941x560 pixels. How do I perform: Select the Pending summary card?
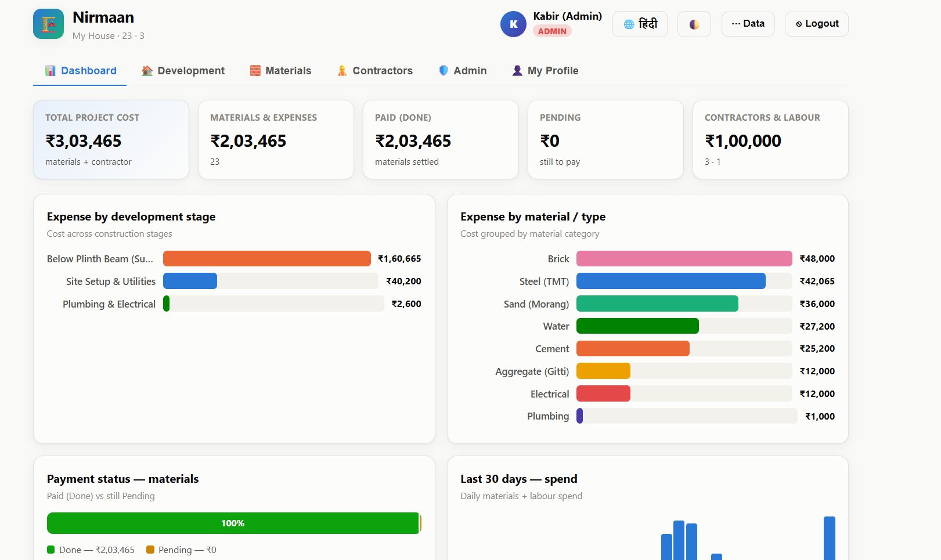point(605,140)
